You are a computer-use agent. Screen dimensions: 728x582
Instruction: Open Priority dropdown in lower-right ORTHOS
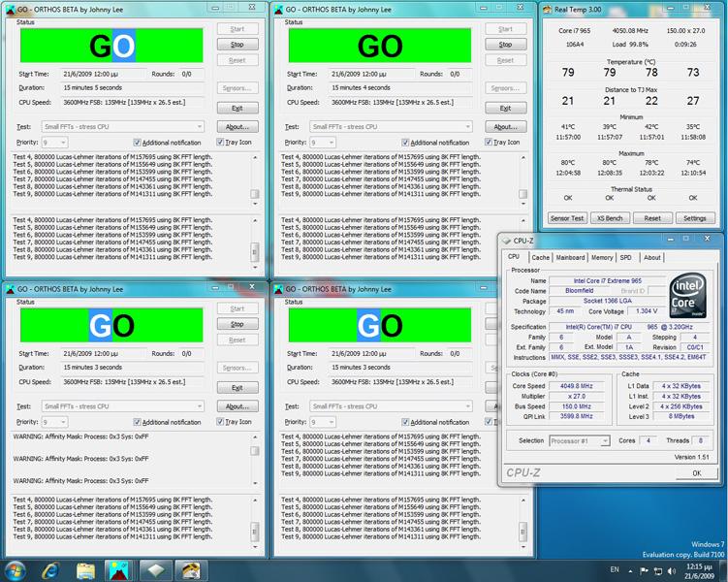point(323,422)
